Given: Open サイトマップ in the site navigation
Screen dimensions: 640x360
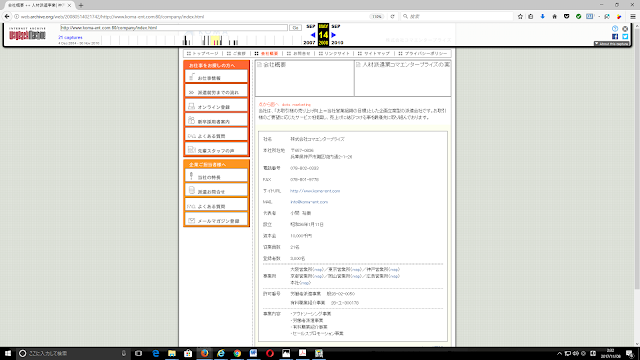Looking at the screenshot, I should click(373, 53).
